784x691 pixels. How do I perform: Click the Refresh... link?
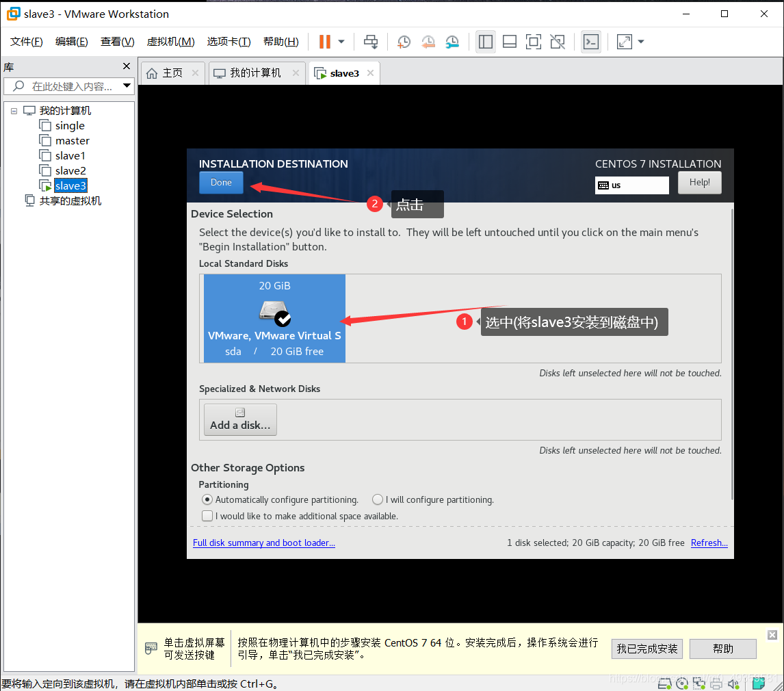(x=709, y=543)
